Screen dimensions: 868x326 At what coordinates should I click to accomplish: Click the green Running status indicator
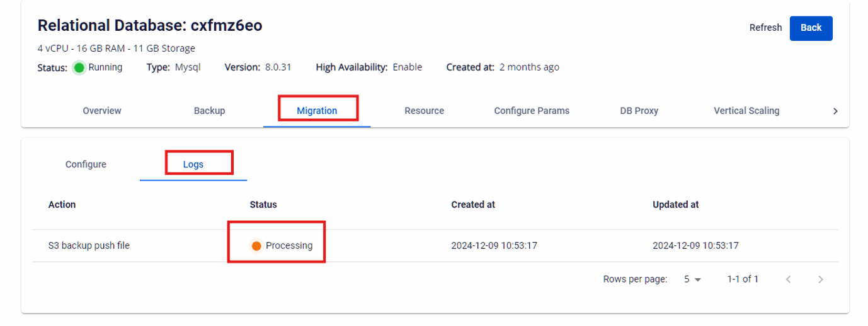coord(79,67)
